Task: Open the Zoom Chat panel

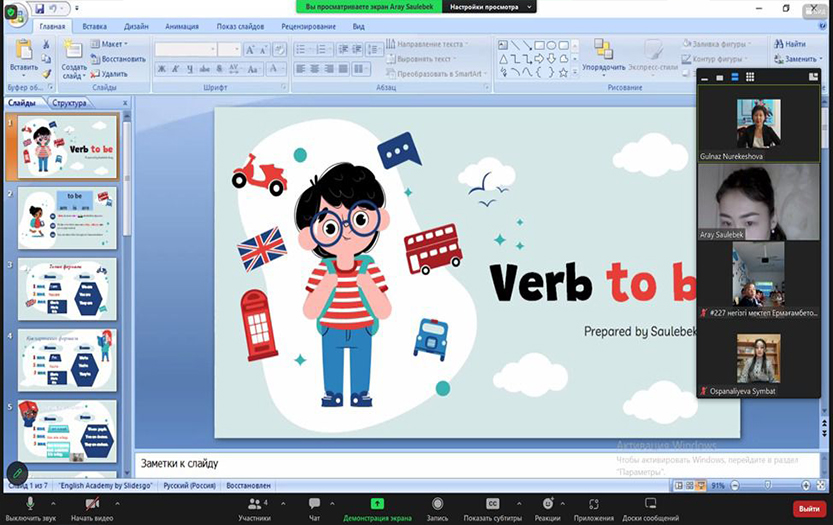Action: tap(314, 505)
